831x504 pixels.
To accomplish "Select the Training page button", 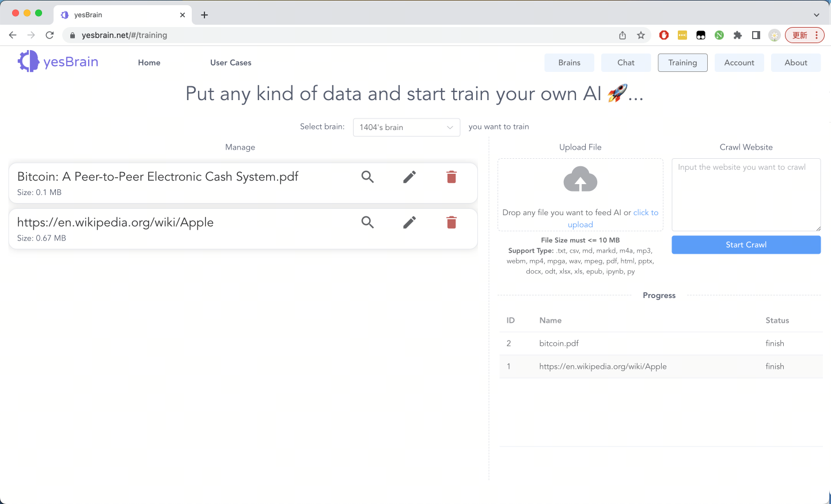I will 683,63.
